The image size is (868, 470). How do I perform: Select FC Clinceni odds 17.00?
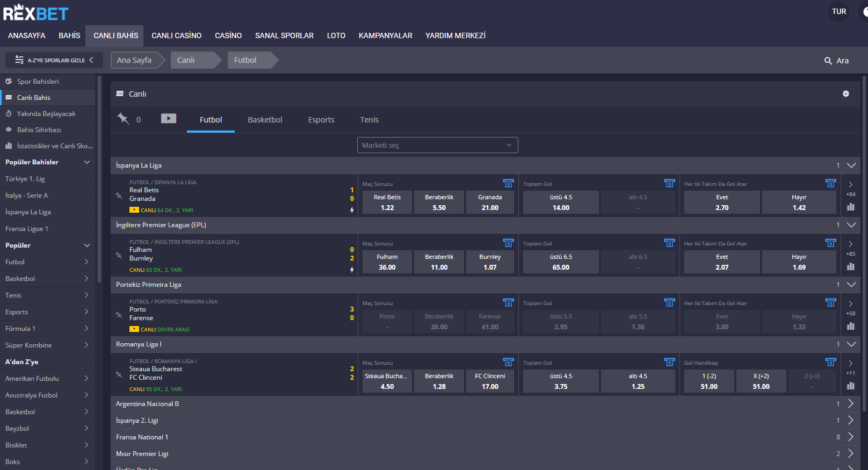[x=490, y=381]
